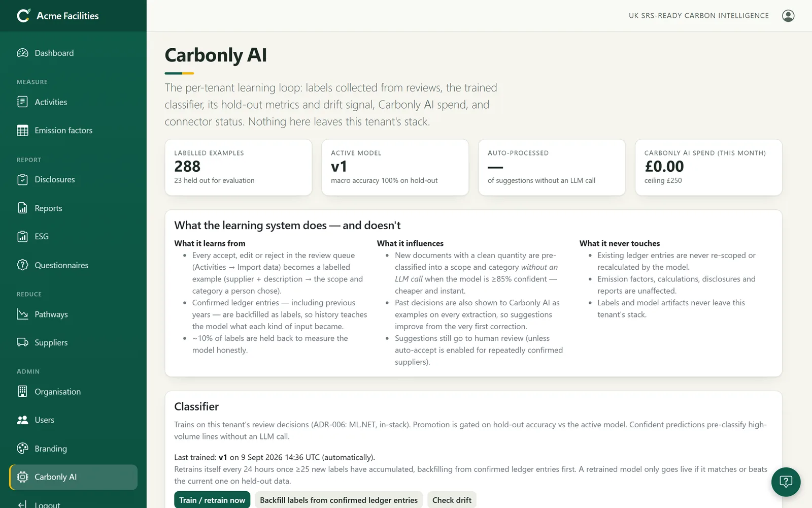
Task: Go to Pathways page
Action: click(73, 314)
